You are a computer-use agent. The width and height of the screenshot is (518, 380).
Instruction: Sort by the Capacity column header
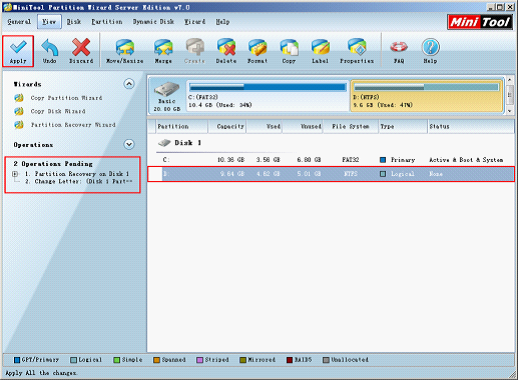(x=227, y=126)
